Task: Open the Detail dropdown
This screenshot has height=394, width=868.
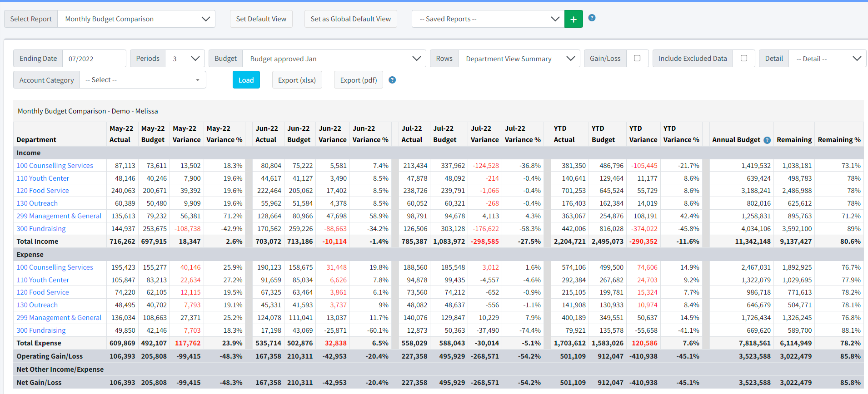Action: pyautogui.click(x=828, y=59)
